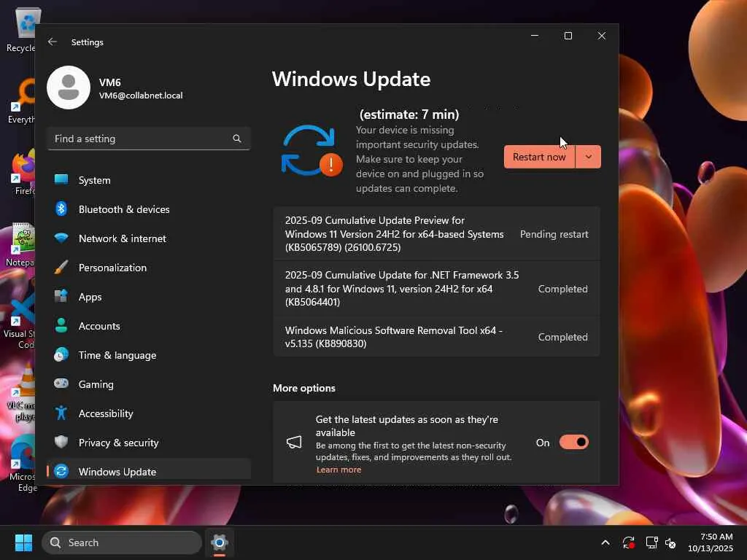This screenshot has height=560, width=747.
Task: Click the search magnifier in Find a setting
Action: (x=237, y=139)
